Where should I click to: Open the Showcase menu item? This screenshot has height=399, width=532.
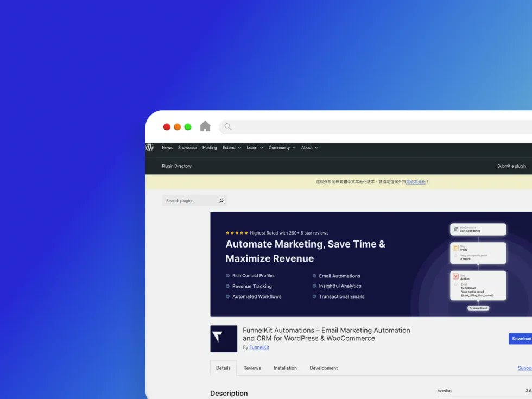(187, 148)
